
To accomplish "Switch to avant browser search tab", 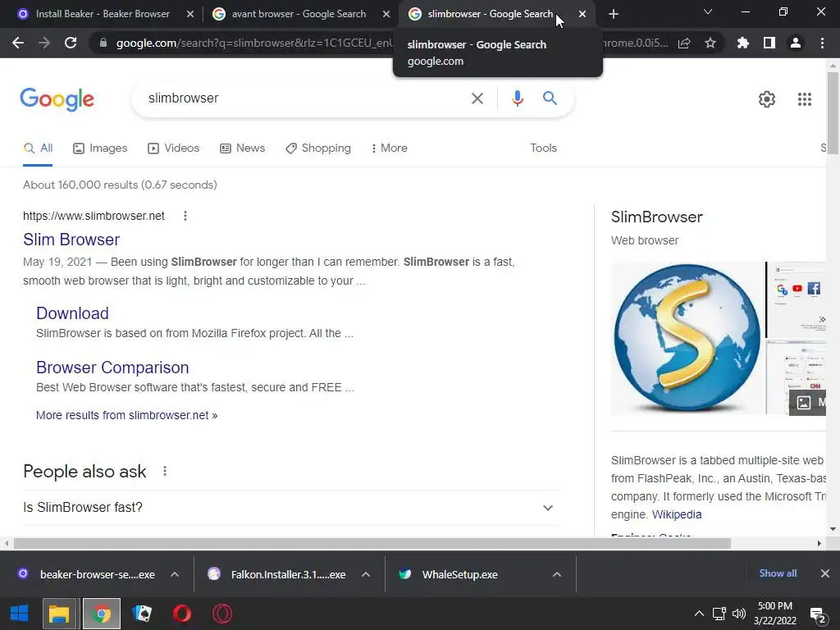I will pos(298,14).
